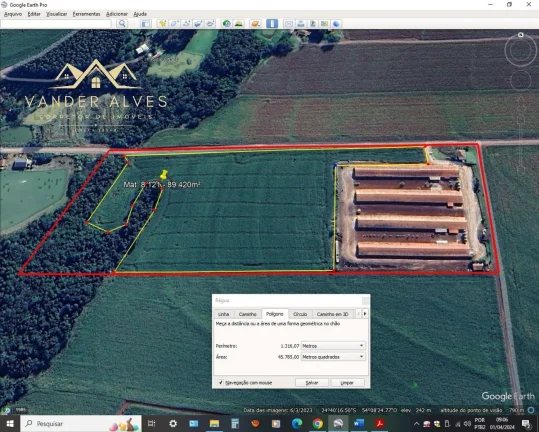
Task: Open the Perímetro units dropdown
Action: (333, 346)
